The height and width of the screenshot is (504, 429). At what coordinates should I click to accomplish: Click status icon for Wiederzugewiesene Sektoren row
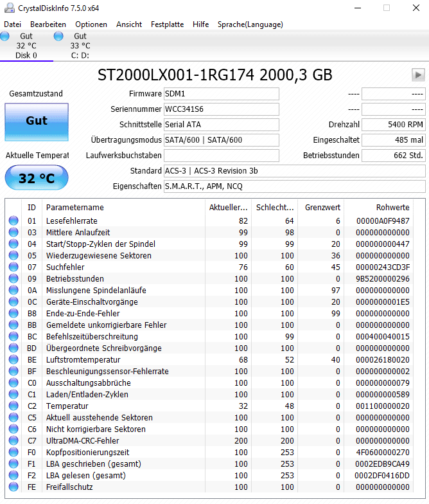click(13, 256)
